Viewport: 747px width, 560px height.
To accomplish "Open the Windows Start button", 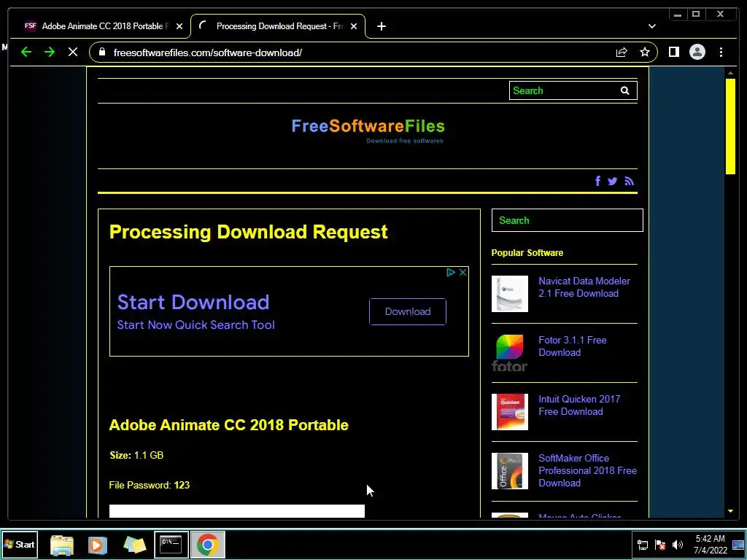I will pyautogui.click(x=20, y=544).
